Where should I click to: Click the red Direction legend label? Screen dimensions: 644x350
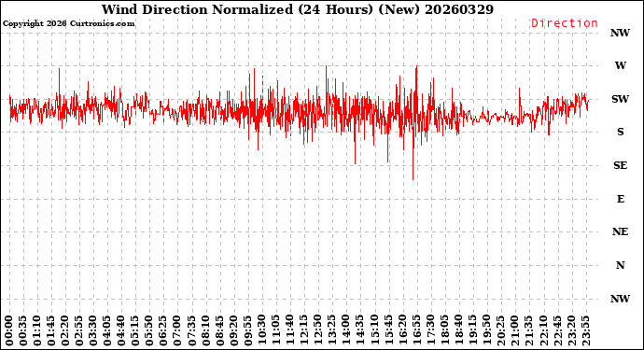pyautogui.click(x=565, y=23)
